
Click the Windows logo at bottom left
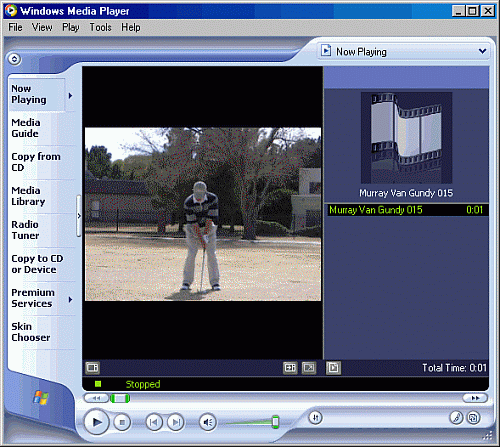(x=41, y=397)
